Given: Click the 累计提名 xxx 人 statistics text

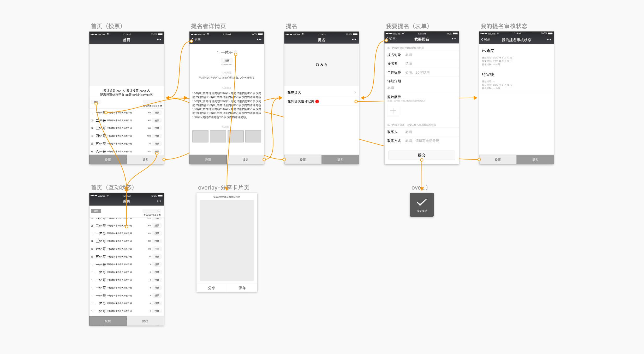Looking at the screenshot, I should point(114,91).
